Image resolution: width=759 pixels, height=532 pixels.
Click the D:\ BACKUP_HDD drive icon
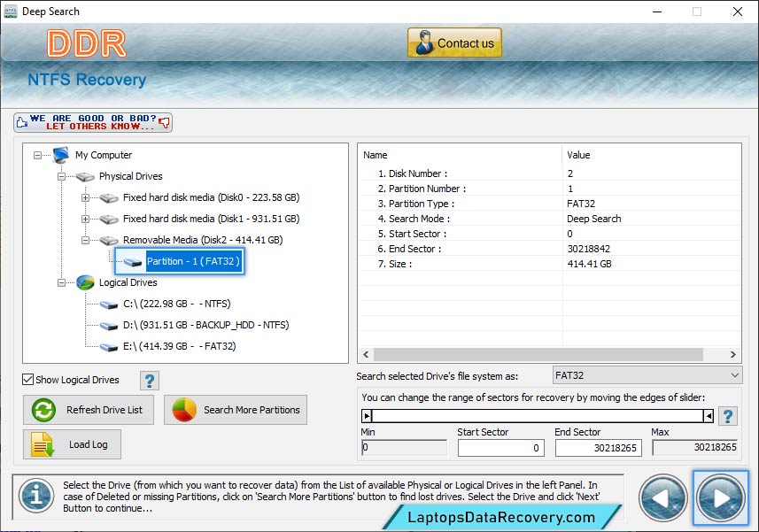coord(109,326)
